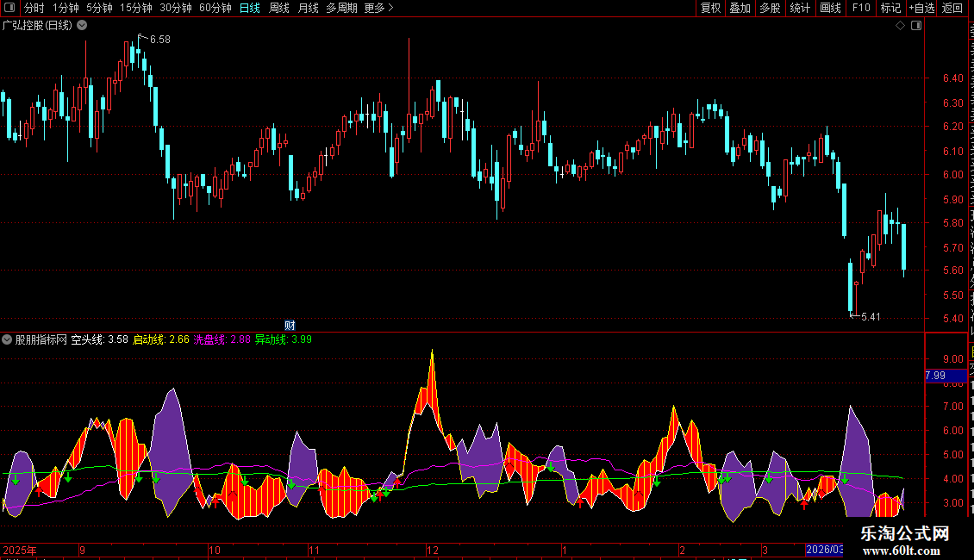Select the 5分钟 period tab
The image size is (974, 560).
point(99,8)
